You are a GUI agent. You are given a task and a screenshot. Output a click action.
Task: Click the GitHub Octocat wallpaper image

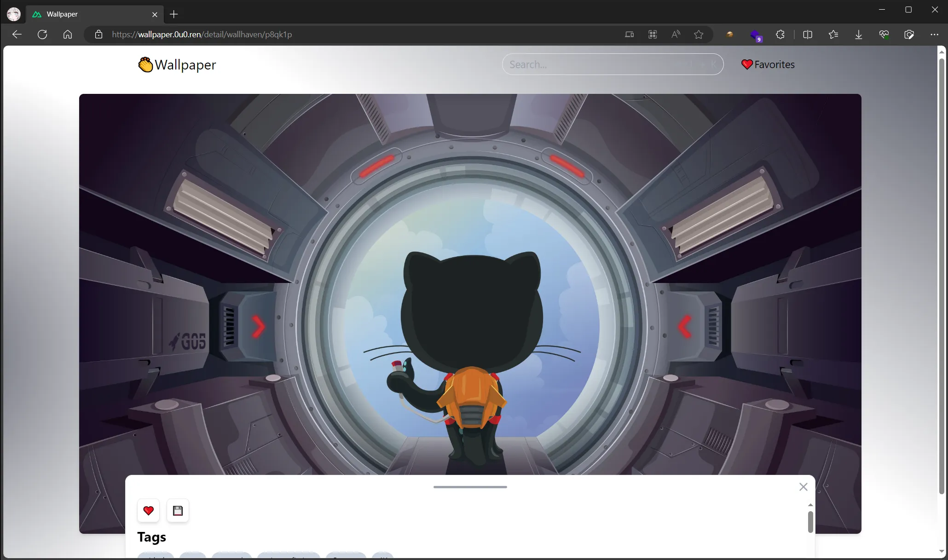470,285
